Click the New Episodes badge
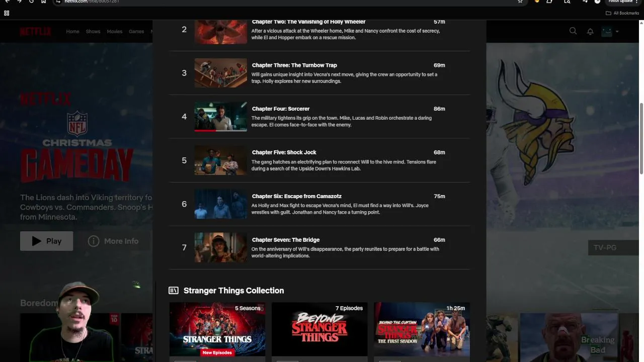This screenshot has height=362, width=644. tap(217, 352)
